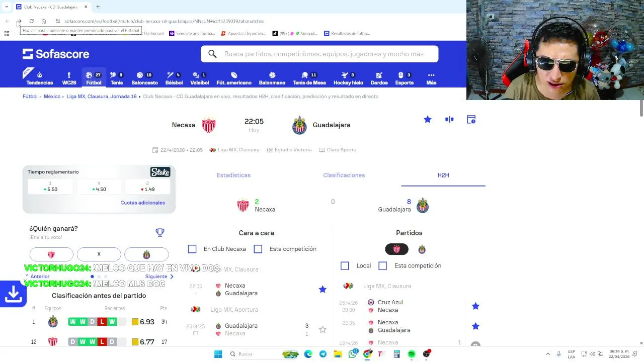The image size is (644, 362).
Task: Select the Baloncesto sport icon
Action: 144,78
